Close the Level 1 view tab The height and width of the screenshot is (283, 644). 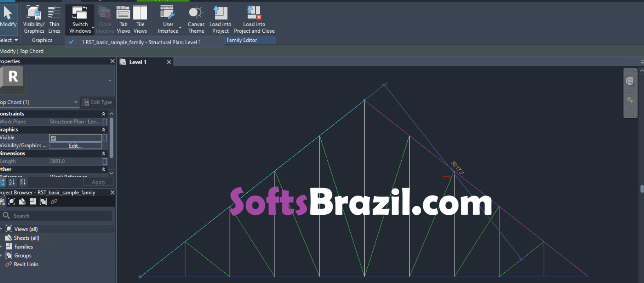point(169,62)
